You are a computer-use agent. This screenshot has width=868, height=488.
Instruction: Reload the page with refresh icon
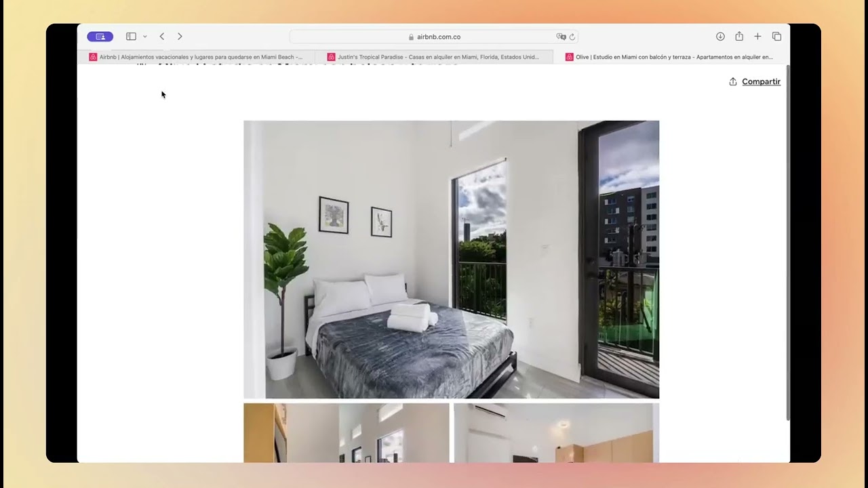[x=572, y=37]
